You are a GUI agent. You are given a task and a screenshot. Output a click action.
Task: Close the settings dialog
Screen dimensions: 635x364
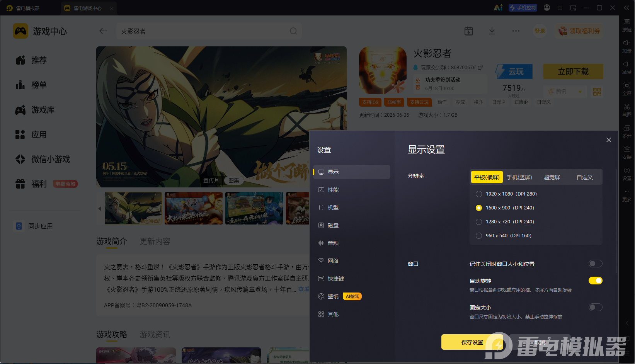609,140
